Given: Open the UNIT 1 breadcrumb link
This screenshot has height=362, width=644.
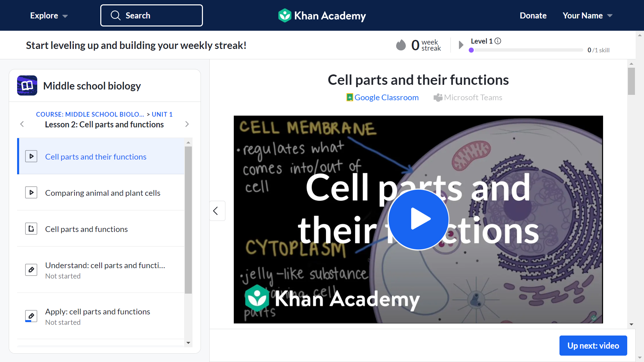Looking at the screenshot, I should tap(162, 114).
